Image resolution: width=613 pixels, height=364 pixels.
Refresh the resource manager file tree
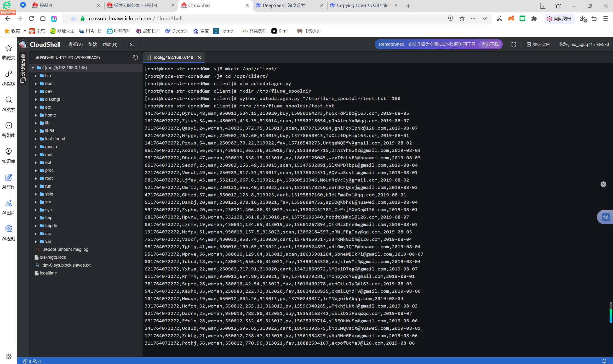point(135,57)
